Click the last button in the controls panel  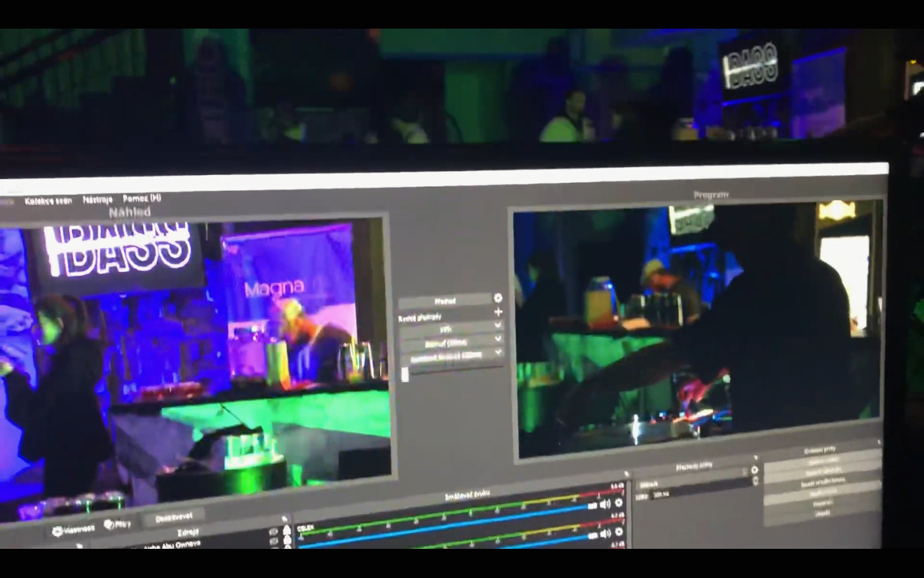tap(823, 513)
